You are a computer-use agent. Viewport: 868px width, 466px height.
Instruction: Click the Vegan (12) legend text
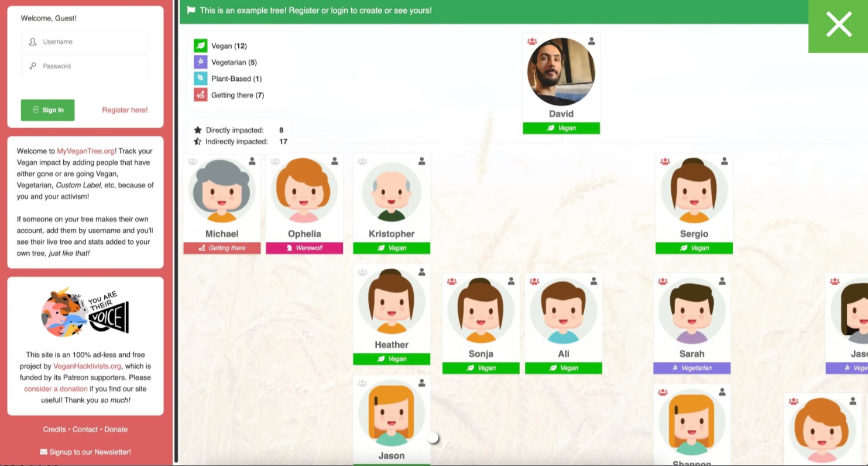click(x=229, y=46)
